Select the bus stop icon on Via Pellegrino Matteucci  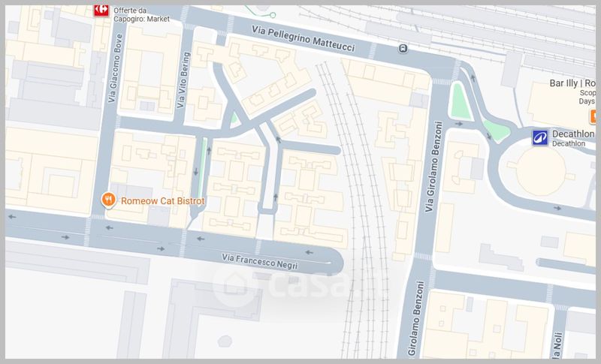click(404, 49)
